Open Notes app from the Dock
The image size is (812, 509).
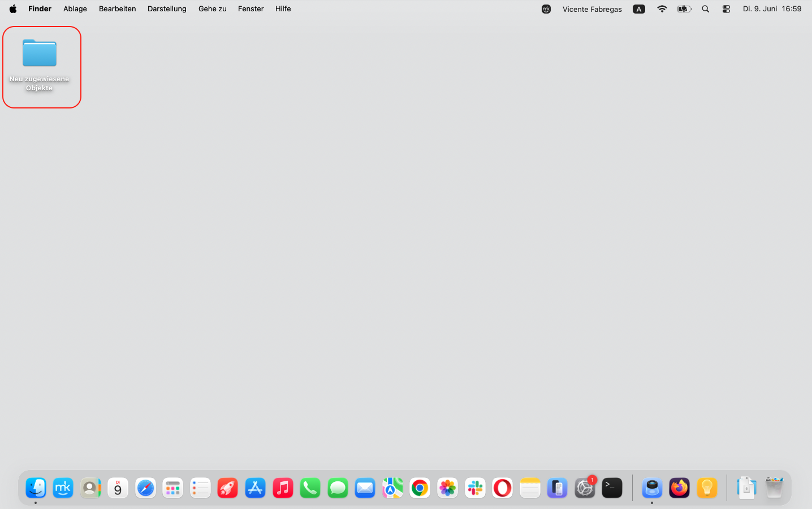530,488
